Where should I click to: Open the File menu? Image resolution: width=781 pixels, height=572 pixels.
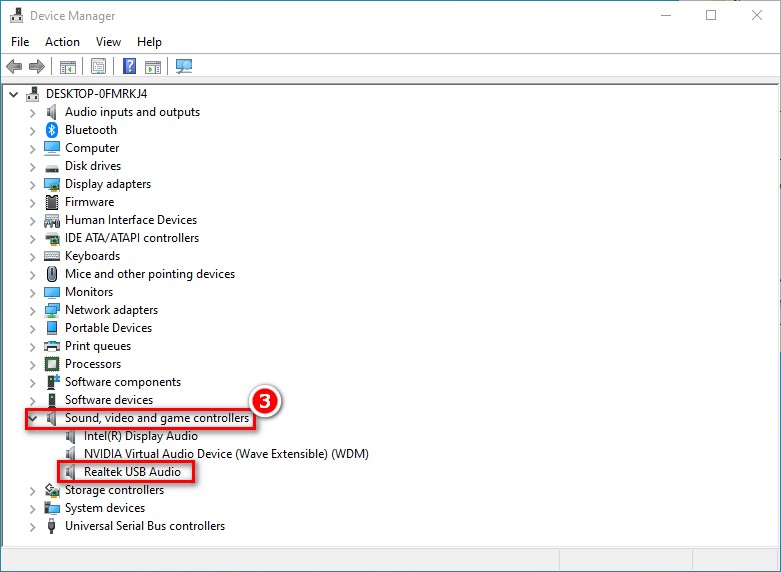pos(20,42)
